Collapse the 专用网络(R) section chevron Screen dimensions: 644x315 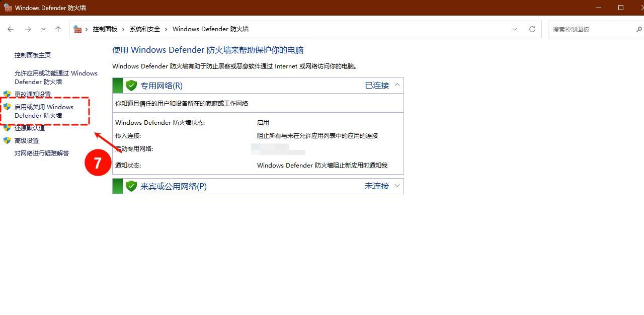pyautogui.click(x=397, y=85)
